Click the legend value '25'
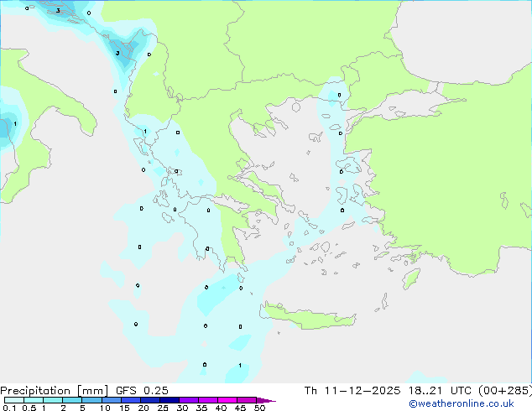The height and width of the screenshot is (411, 532). [x=163, y=408]
